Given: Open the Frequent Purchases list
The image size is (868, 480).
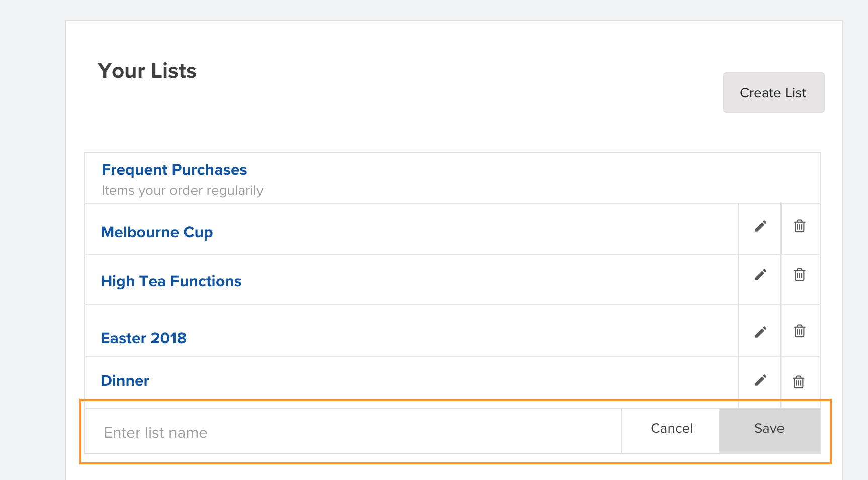Looking at the screenshot, I should 174,170.
